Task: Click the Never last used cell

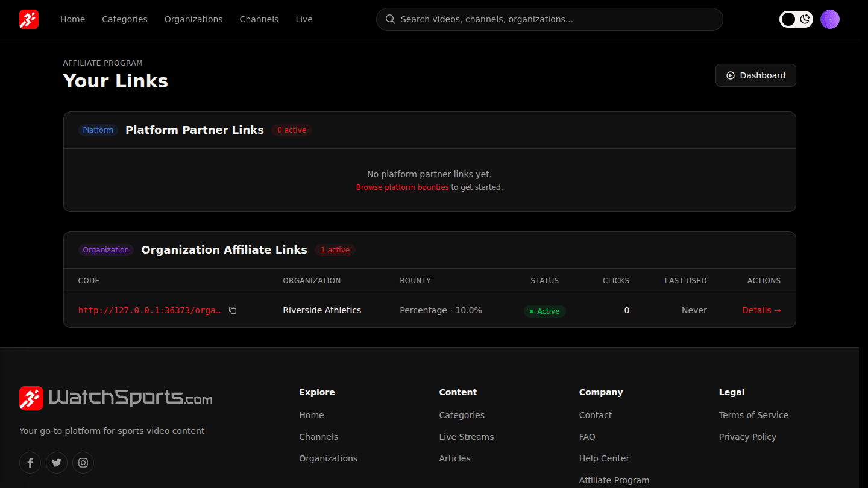Action: click(694, 310)
